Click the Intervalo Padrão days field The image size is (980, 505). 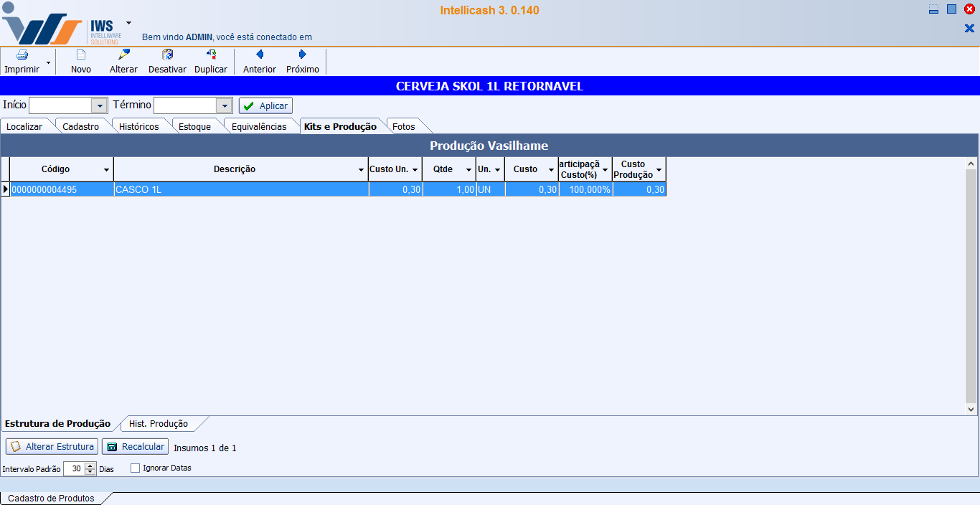tap(74, 468)
